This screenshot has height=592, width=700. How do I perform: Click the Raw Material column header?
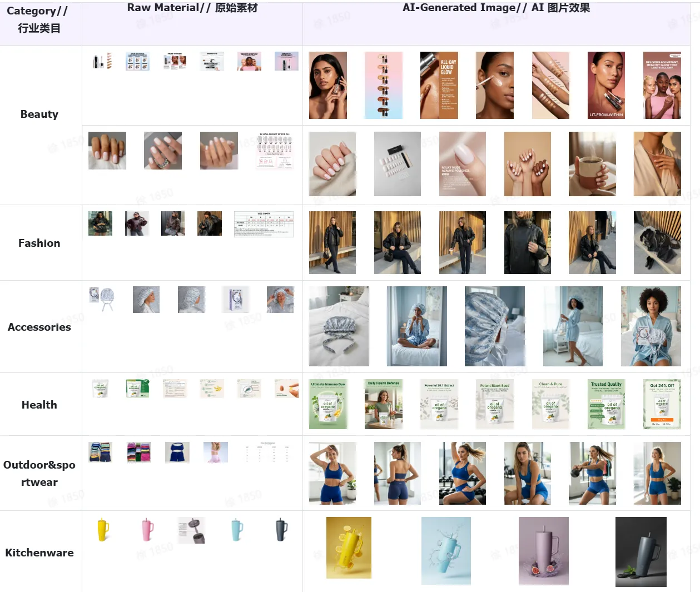click(x=192, y=8)
